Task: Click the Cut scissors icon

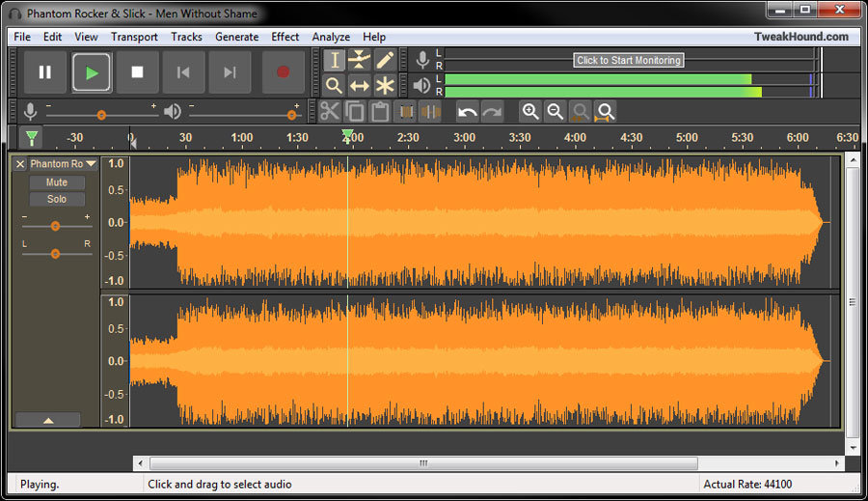Action: (330, 111)
